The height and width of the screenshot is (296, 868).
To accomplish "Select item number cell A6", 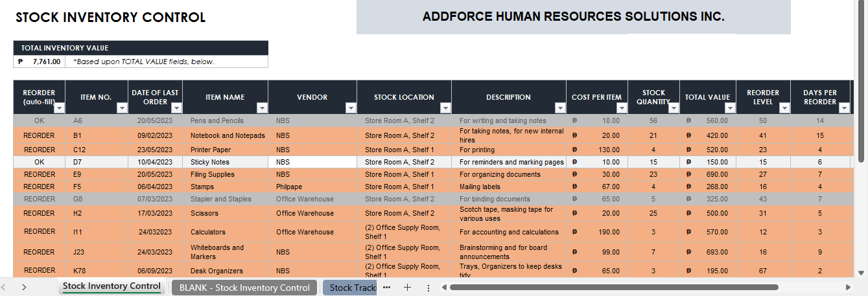I will point(96,120).
